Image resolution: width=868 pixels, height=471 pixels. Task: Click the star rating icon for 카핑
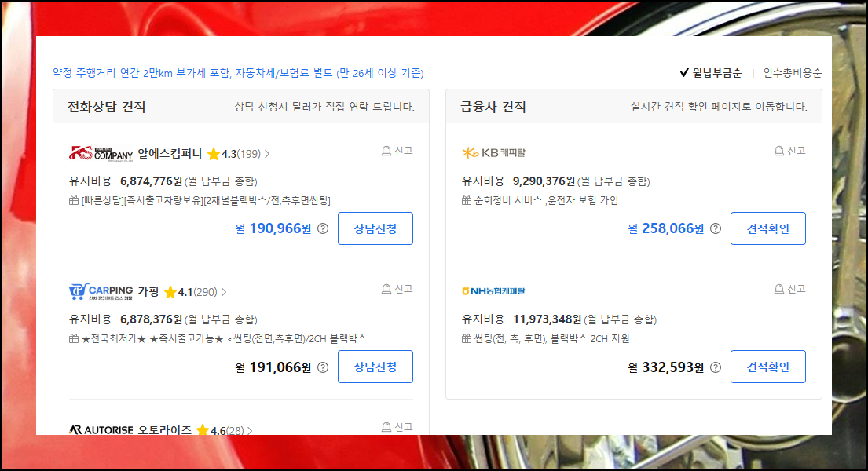pos(170,292)
